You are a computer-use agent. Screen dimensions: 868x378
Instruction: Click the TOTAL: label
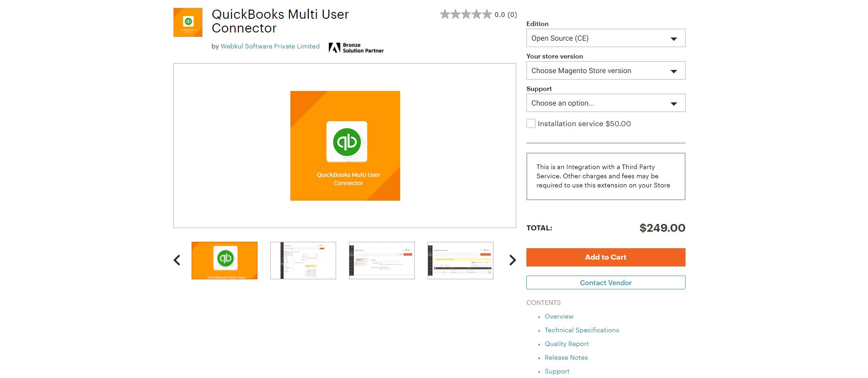click(539, 228)
